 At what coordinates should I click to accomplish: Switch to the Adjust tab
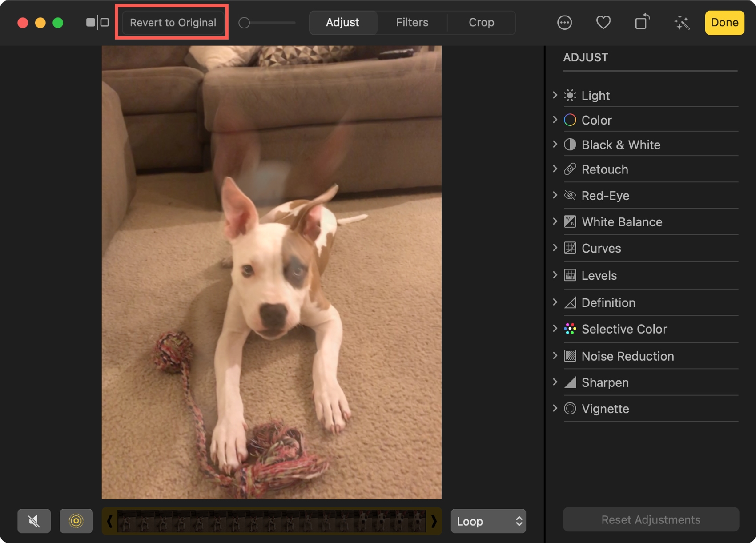point(342,22)
